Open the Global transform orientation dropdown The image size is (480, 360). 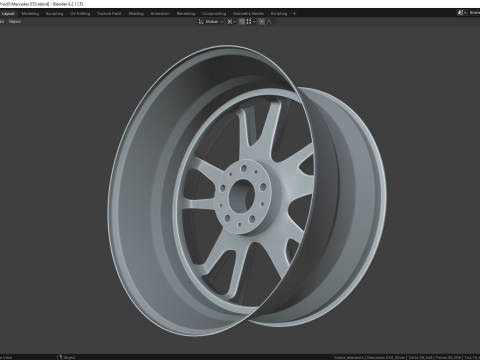pyautogui.click(x=211, y=22)
